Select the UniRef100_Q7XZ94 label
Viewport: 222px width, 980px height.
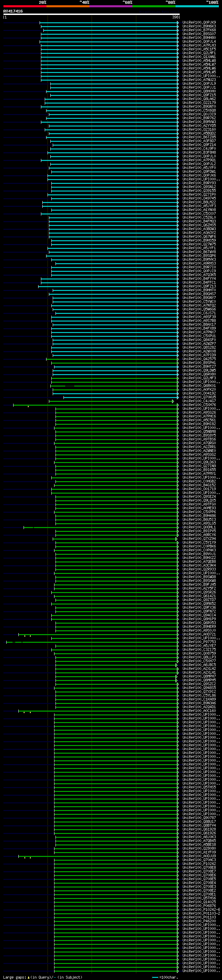pyautogui.click(x=199, y=539)
